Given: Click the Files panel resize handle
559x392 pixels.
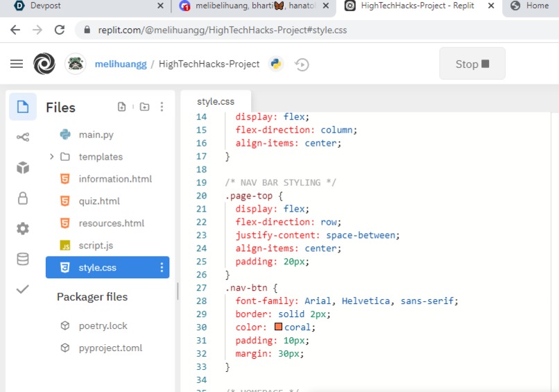Looking at the screenshot, I should tap(178, 291).
